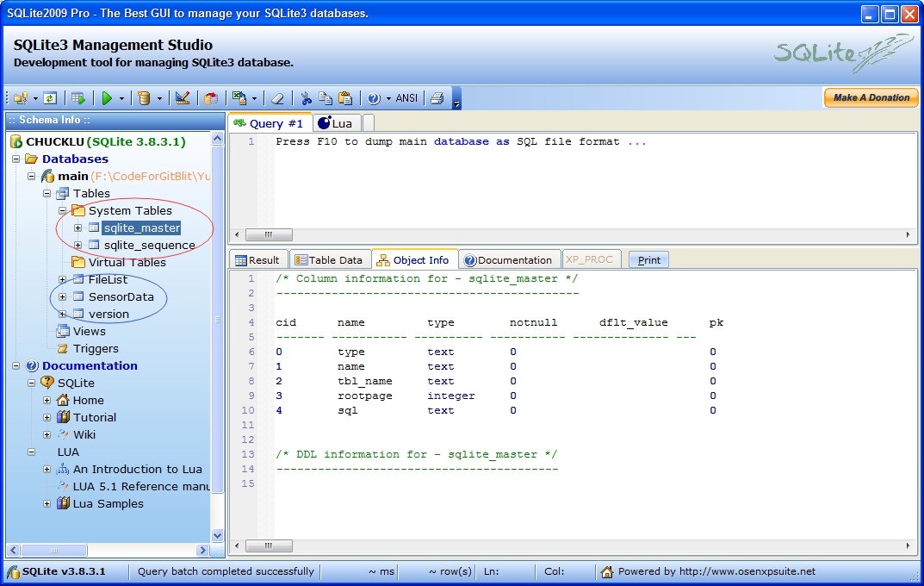924x586 pixels.
Task: Switch to the Lua tab
Action: (336, 123)
